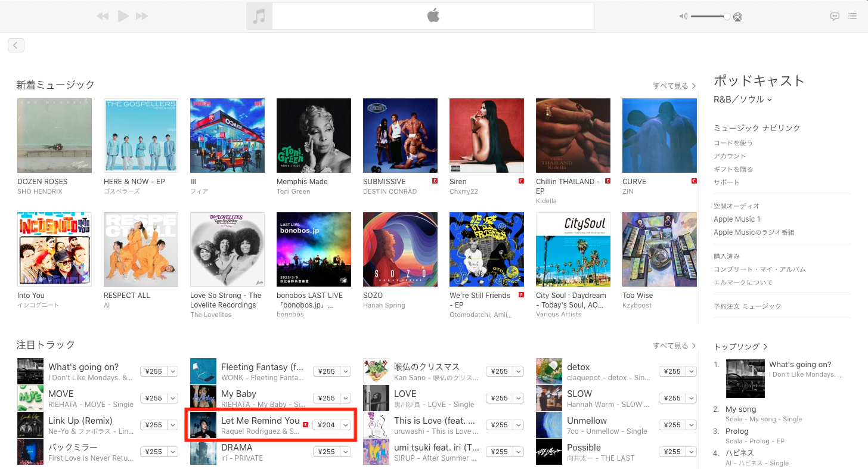Open the 空間オーディオ link
Screen dimensions: 868x469
coord(736,206)
